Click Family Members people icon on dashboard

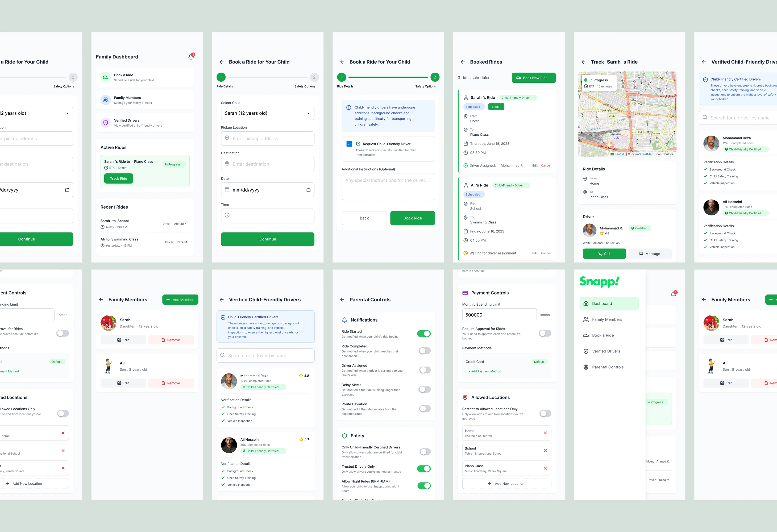point(106,100)
